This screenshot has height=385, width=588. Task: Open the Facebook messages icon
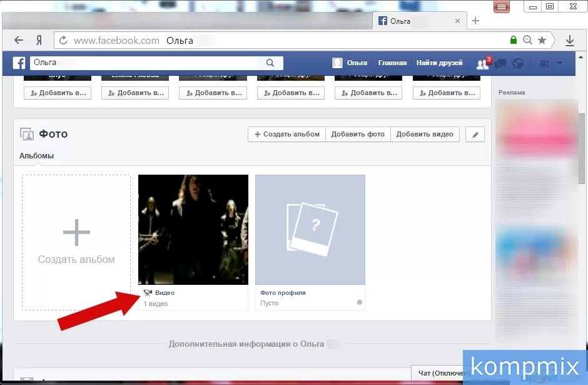coord(500,64)
